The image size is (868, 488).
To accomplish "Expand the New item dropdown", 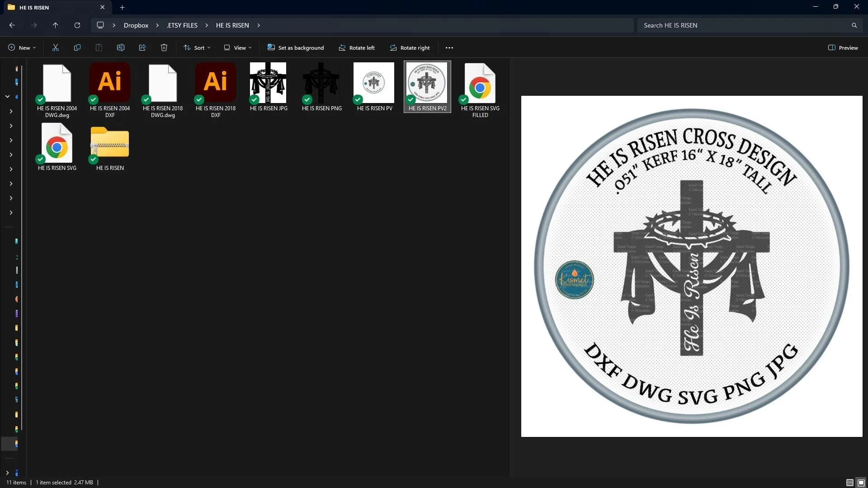I will coord(22,47).
